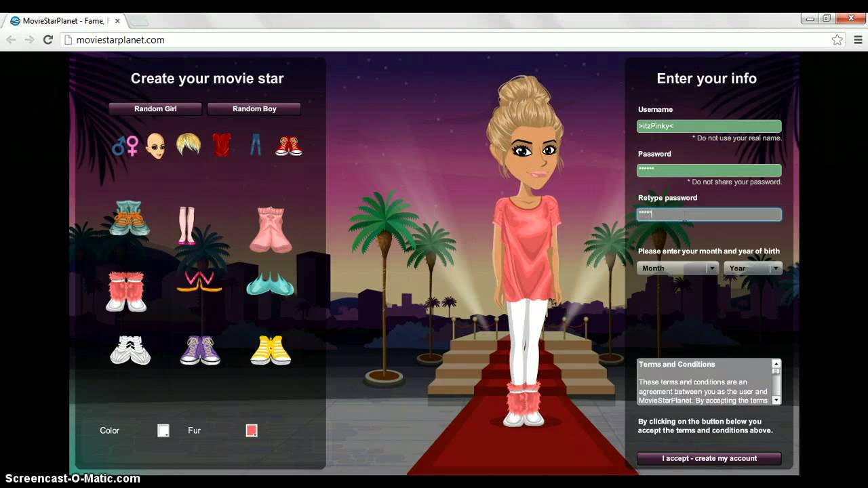Open the Year dropdown

pyautogui.click(x=753, y=268)
